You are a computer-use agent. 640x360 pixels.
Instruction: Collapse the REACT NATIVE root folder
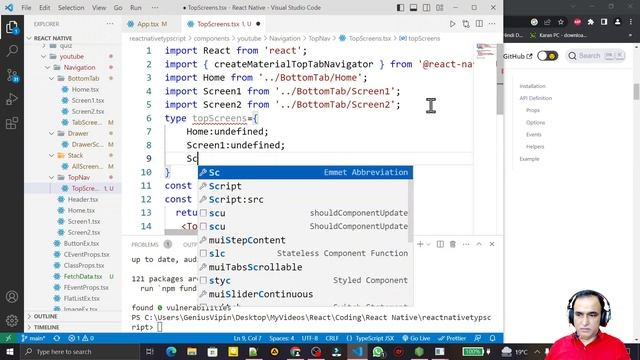click(x=29, y=38)
